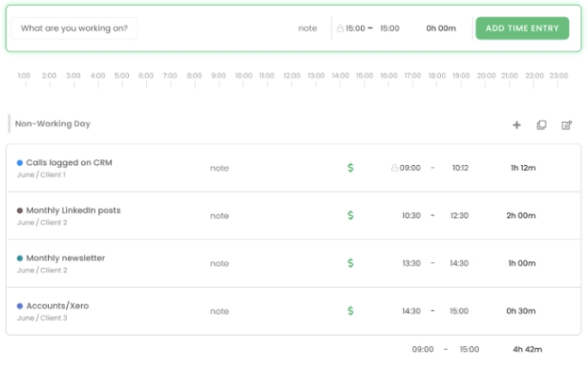
Task: Click the purple dot of Accounts/Xero
Action: (20, 306)
